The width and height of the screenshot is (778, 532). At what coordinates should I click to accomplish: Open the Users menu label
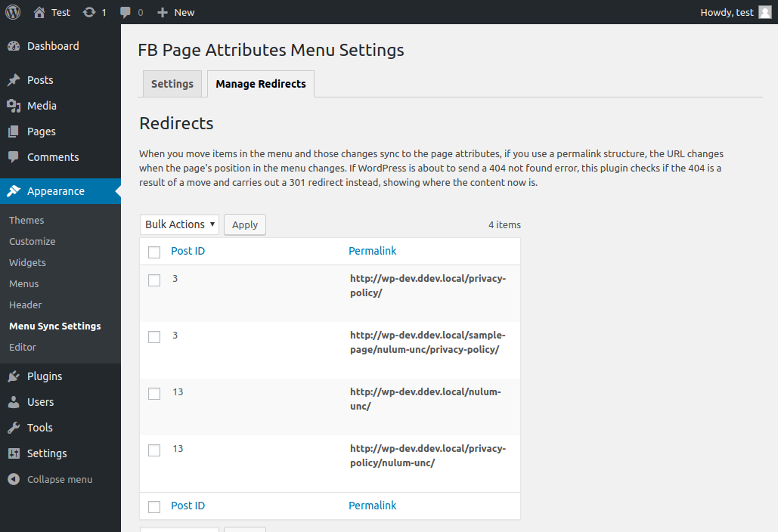tap(40, 402)
